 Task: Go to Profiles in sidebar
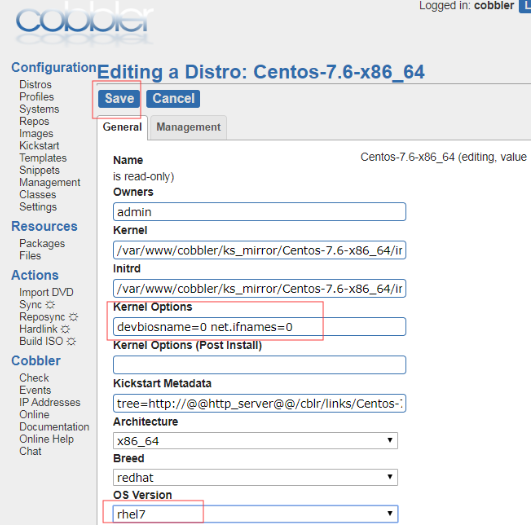[37, 97]
